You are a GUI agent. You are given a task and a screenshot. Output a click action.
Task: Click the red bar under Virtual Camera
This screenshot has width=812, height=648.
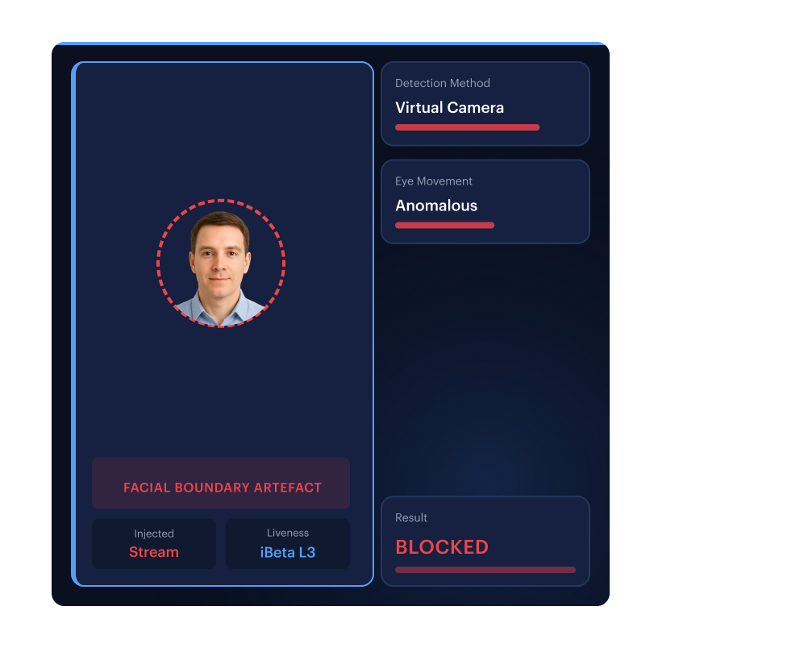pyautogui.click(x=467, y=127)
